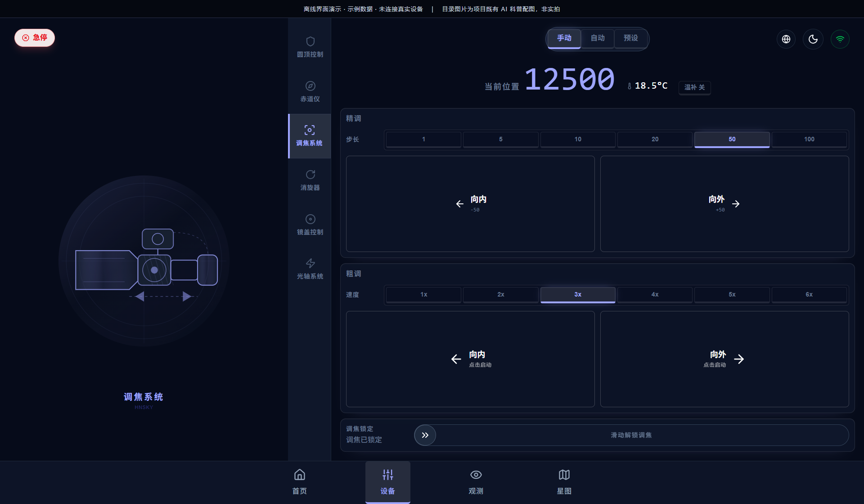Viewport: 864px width, 504px height.
Task: Set coarse speed to 3x
Action: (x=578, y=295)
